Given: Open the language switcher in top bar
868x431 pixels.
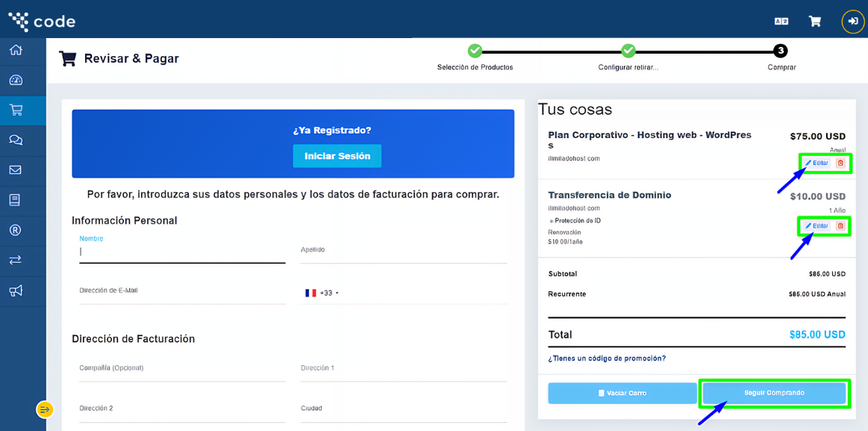Looking at the screenshot, I should click(781, 22).
